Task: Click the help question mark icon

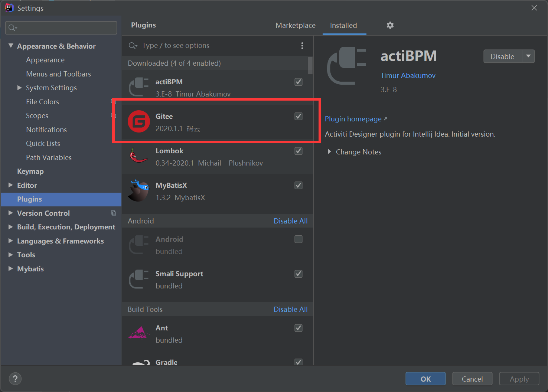Action: coord(15,379)
